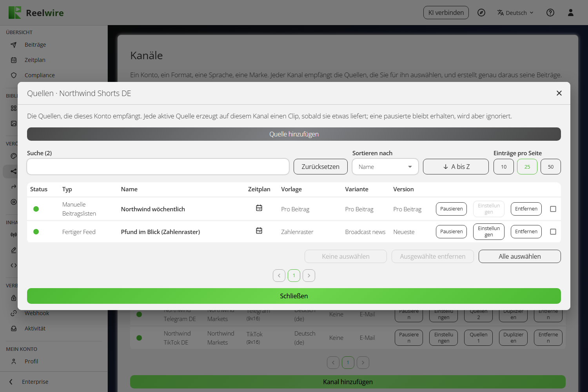Screen dimensions: 588x392
Task: Open the compass icon in top bar
Action: click(481, 13)
